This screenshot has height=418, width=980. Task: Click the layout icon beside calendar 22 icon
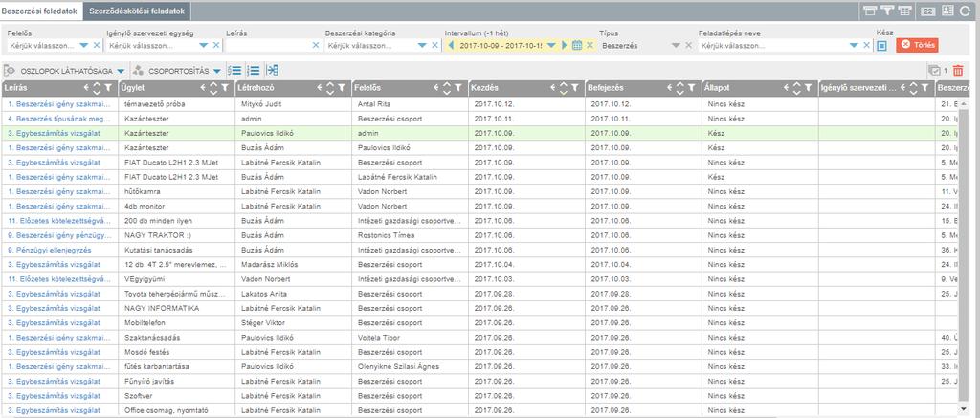click(947, 11)
